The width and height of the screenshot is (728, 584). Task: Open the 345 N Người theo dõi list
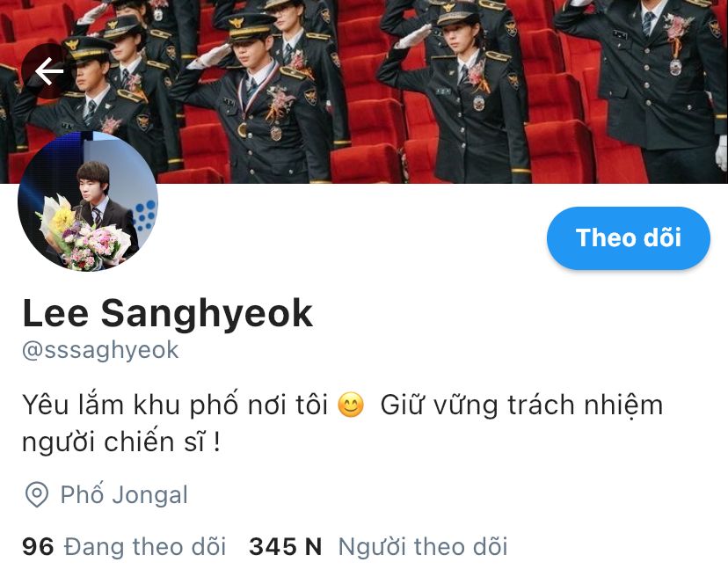coord(378,546)
